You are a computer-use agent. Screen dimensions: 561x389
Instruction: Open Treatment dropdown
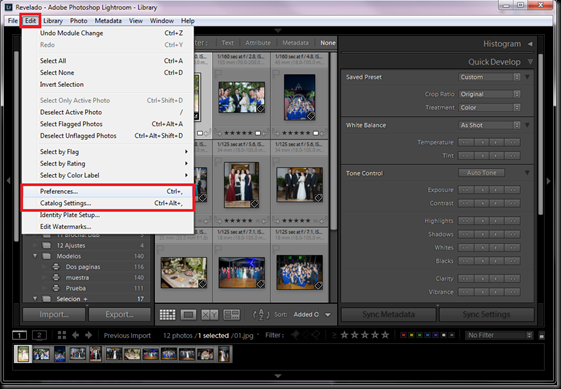(489, 107)
